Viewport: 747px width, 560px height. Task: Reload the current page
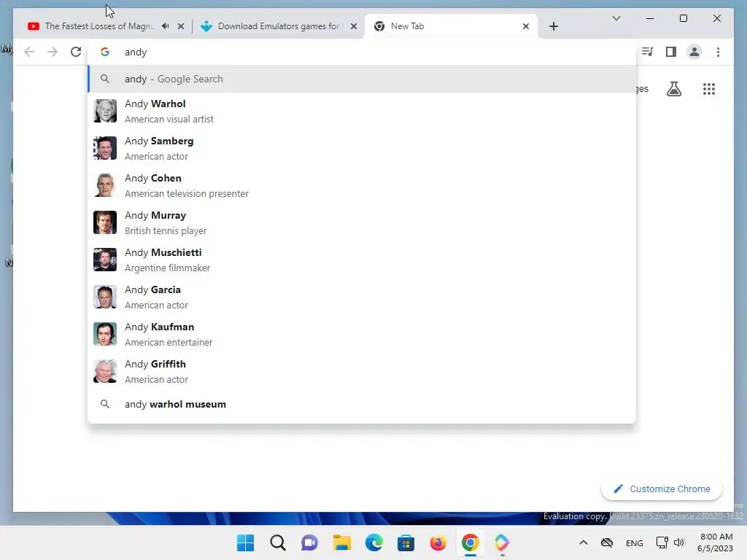pyautogui.click(x=76, y=52)
